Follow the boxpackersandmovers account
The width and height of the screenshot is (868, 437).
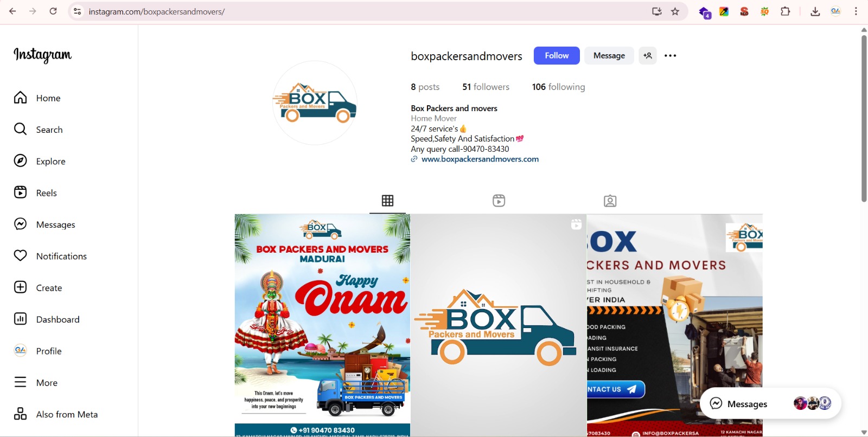click(x=557, y=56)
